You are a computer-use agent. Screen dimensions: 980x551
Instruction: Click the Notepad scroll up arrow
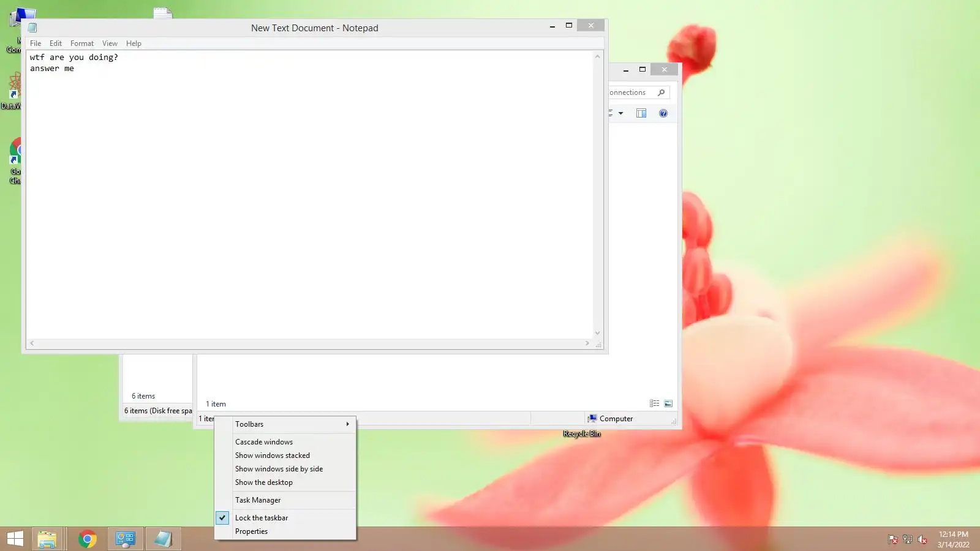(598, 56)
